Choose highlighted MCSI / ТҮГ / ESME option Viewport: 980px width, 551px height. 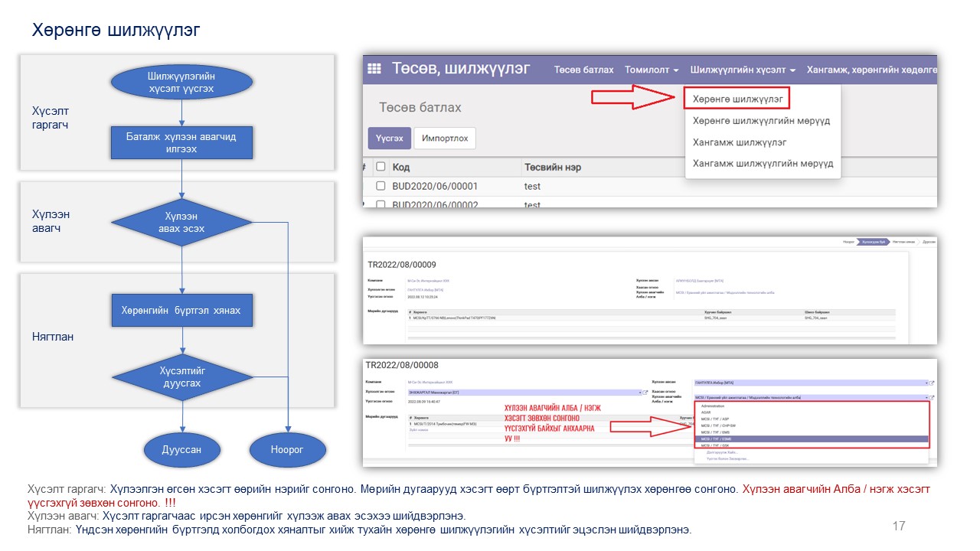click(812, 439)
